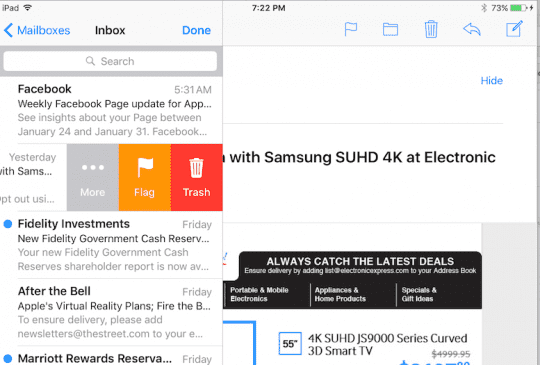Open the After the Bell email

point(111,312)
